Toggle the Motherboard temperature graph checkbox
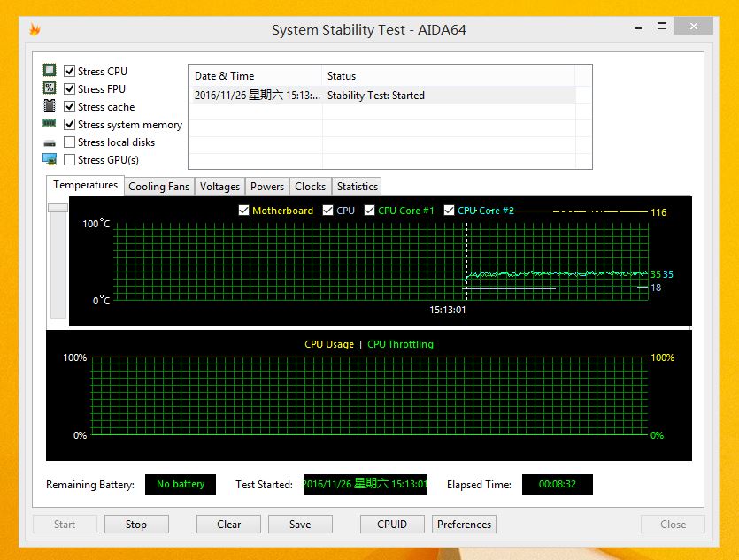Screen dimensions: 739x560 [x=243, y=210]
